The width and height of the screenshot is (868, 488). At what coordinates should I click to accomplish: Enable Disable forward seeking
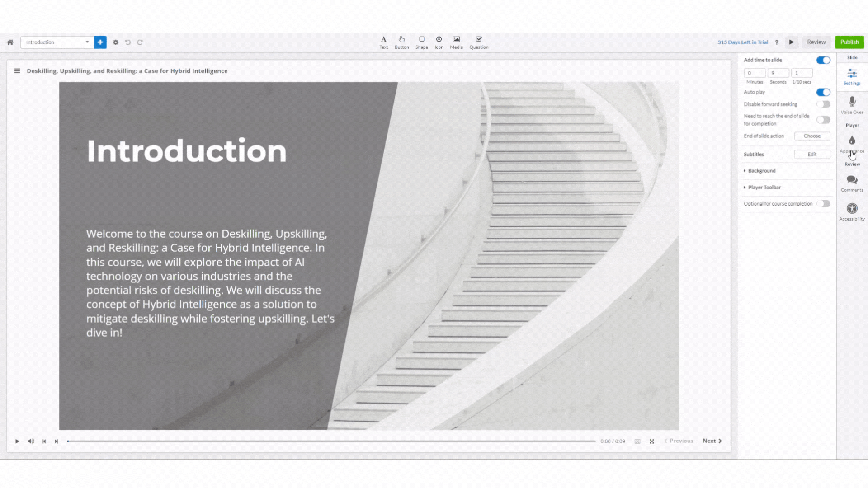click(823, 104)
